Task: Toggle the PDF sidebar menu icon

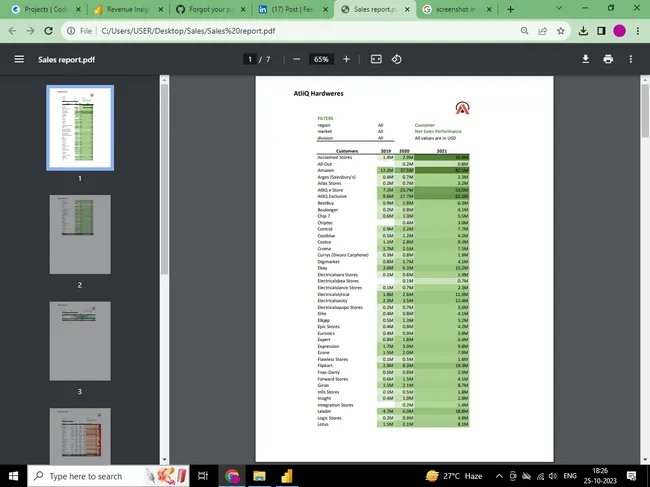Action: [x=19, y=59]
